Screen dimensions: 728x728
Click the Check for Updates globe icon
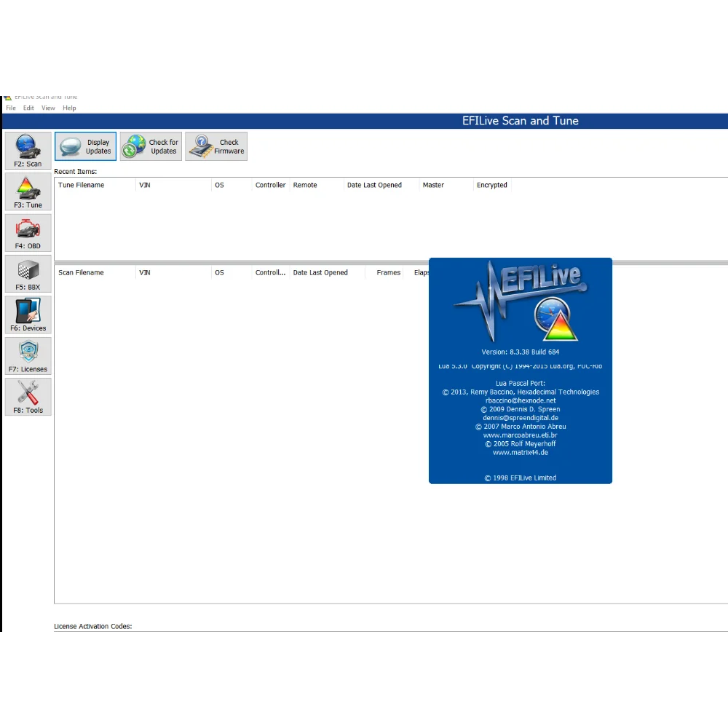tap(133, 146)
